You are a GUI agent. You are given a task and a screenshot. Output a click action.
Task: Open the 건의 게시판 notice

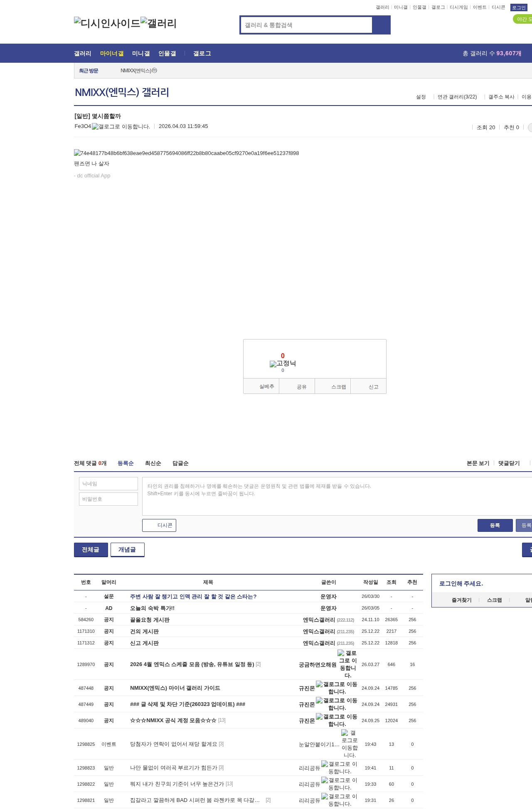coord(144,631)
